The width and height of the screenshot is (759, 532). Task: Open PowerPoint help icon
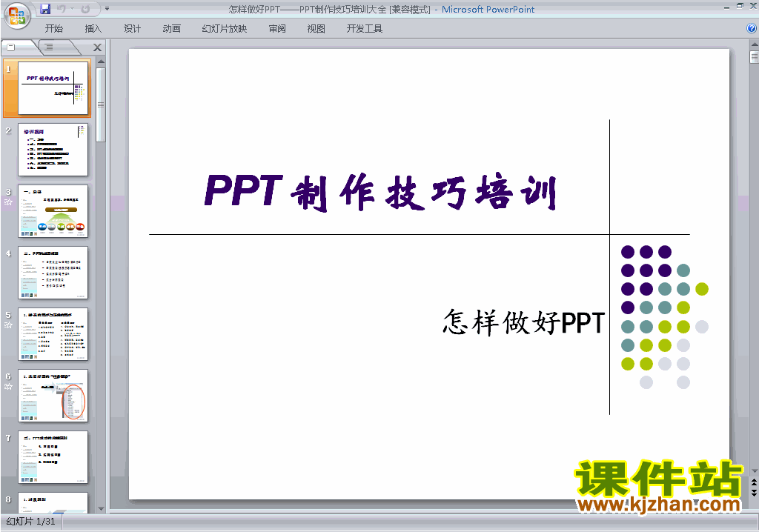click(752, 29)
